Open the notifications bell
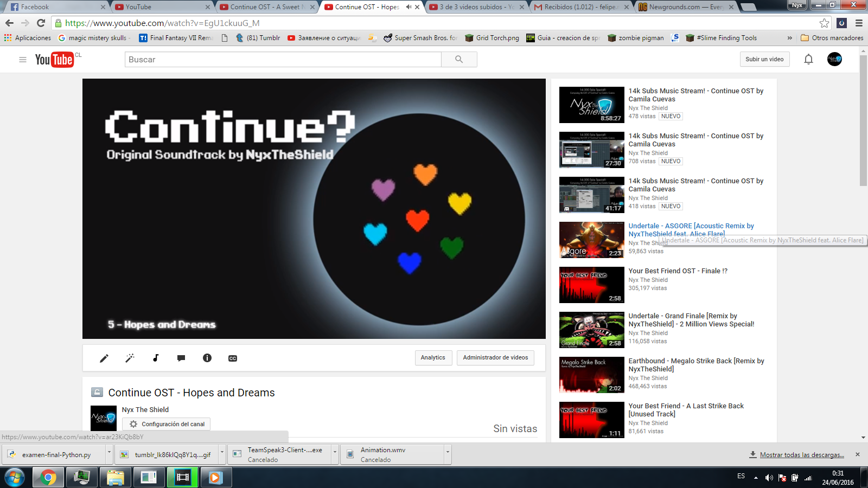 (808, 59)
